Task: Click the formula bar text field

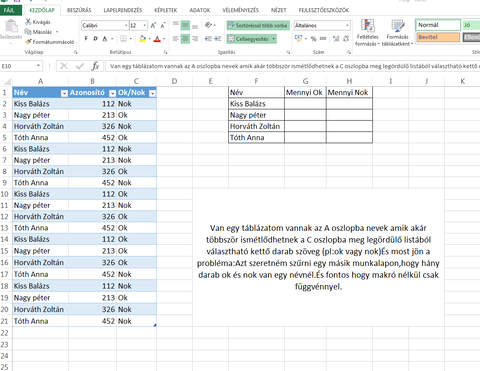Action: (293, 66)
